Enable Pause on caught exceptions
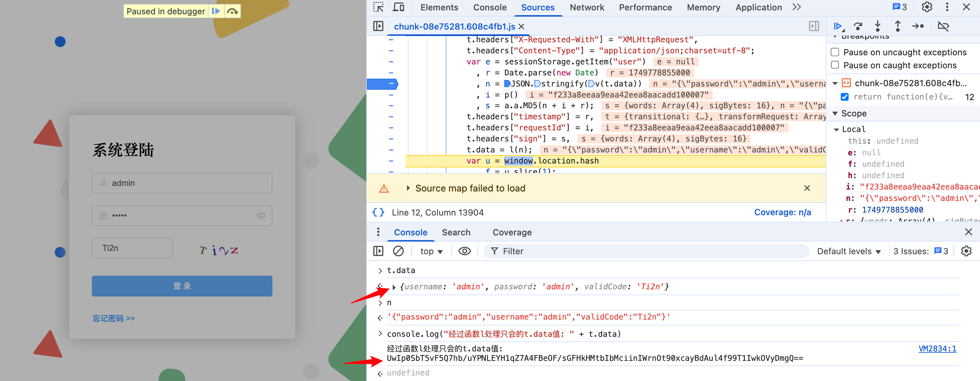 tap(835, 65)
